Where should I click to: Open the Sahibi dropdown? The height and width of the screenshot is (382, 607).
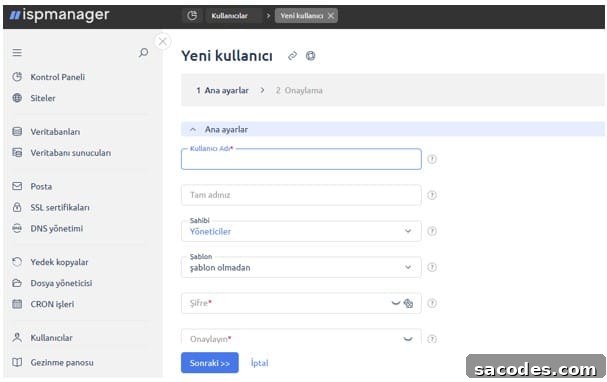point(301,231)
